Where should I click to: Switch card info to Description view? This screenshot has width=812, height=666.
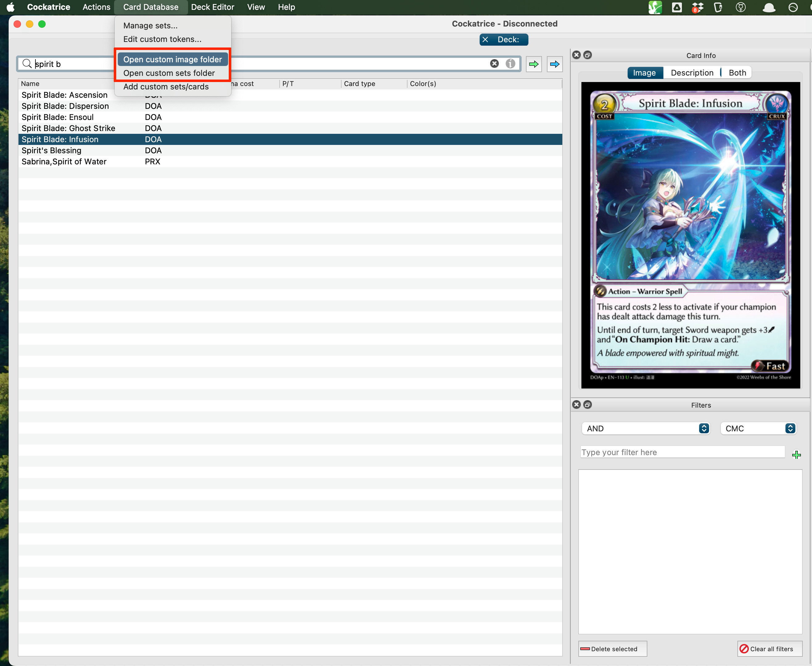(x=692, y=73)
